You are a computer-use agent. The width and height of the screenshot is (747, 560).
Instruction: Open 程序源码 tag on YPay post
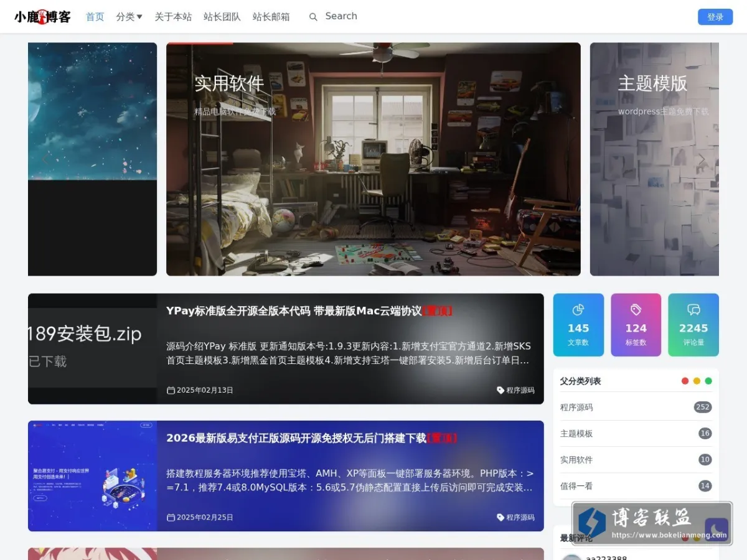point(520,390)
